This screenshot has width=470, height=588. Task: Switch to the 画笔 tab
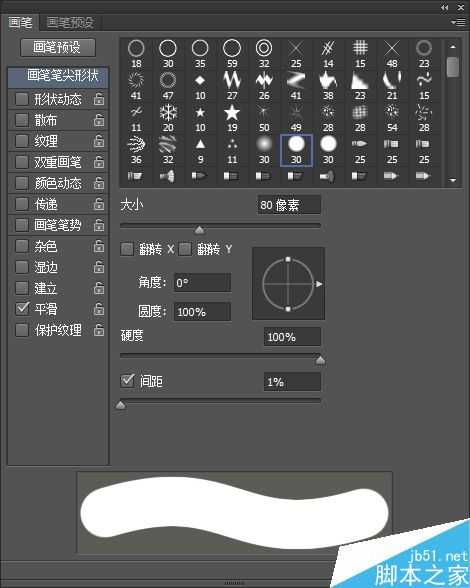tap(20, 23)
